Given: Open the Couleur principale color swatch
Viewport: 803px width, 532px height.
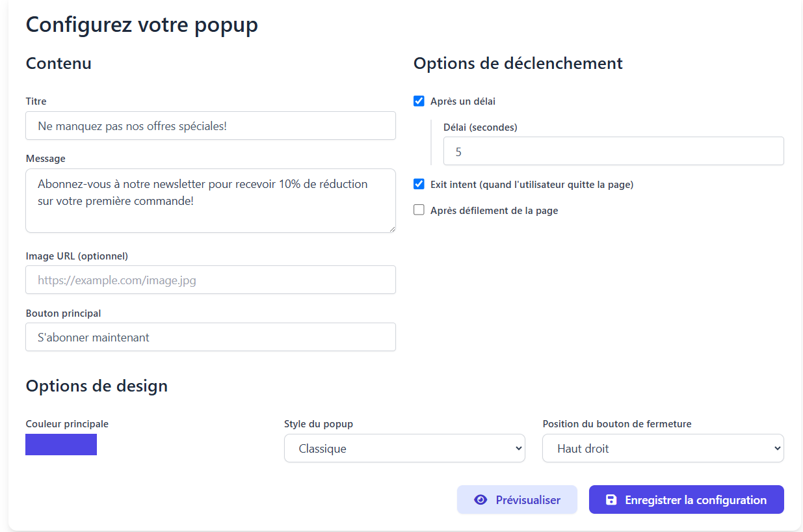Looking at the screenshot, I should (61, 445).
